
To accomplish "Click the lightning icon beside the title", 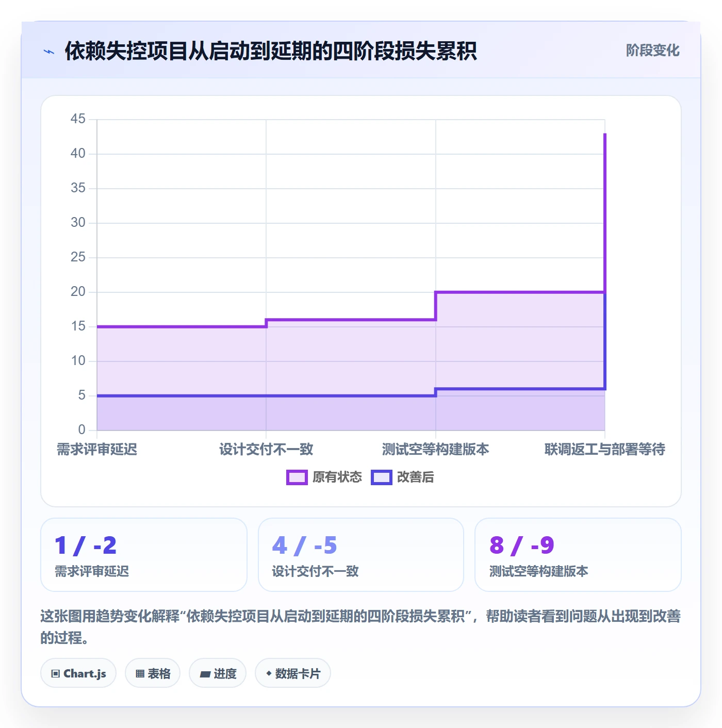I will click(x=49, y=52).
